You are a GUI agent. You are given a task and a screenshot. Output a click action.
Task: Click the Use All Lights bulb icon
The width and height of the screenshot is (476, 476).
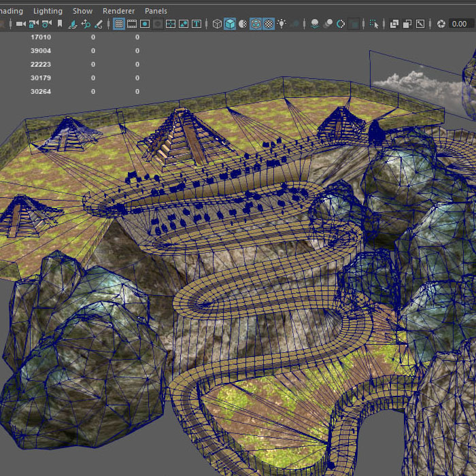point(281,24)
